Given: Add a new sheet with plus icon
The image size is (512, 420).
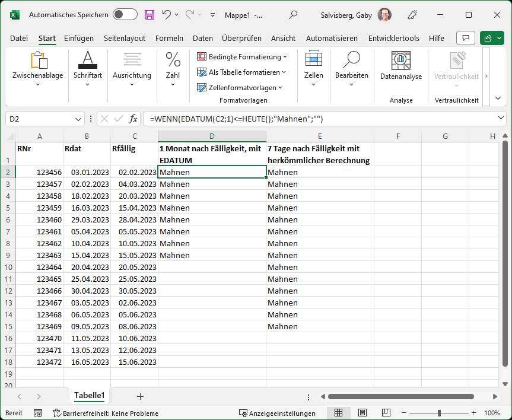Looking at the screenshot, I should click(x=140, y=396).
